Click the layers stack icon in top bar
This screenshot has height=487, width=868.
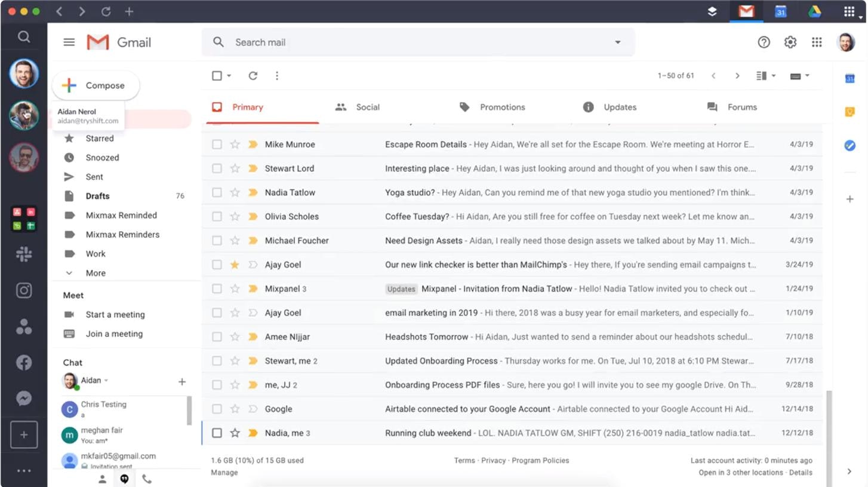click(712, 11)
